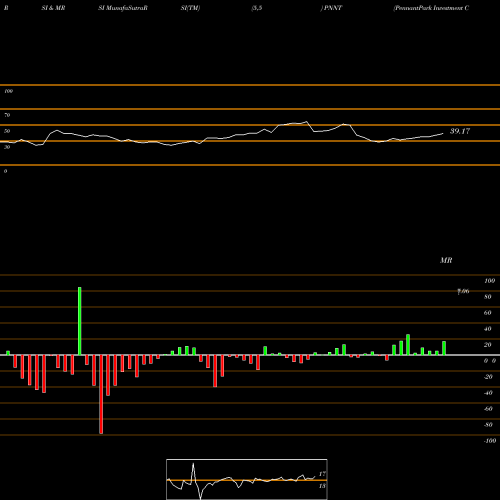The width and height of the screenshot is (500, 500).
Task: Click the 70 level label on the RSI axis
Action: pos(7,115)
